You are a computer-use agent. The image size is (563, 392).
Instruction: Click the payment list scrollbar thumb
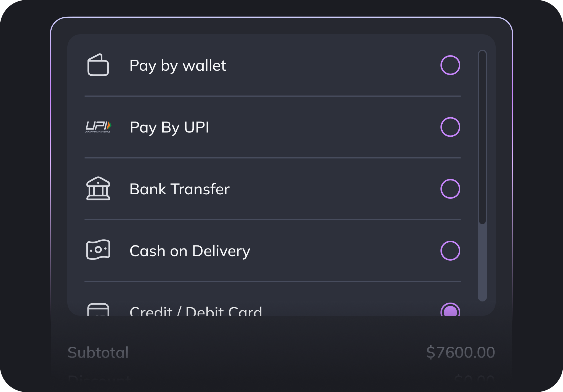482,137
